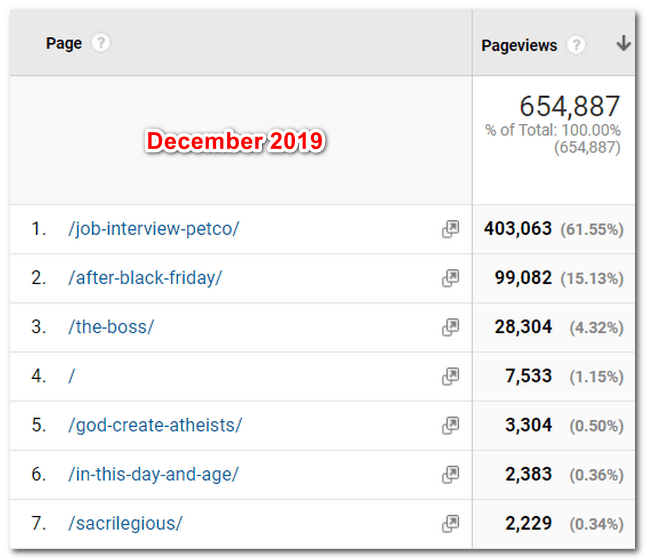This screenshot has width=646, height=560.
Task: Click the root / page link
Action: pos(72,376)
